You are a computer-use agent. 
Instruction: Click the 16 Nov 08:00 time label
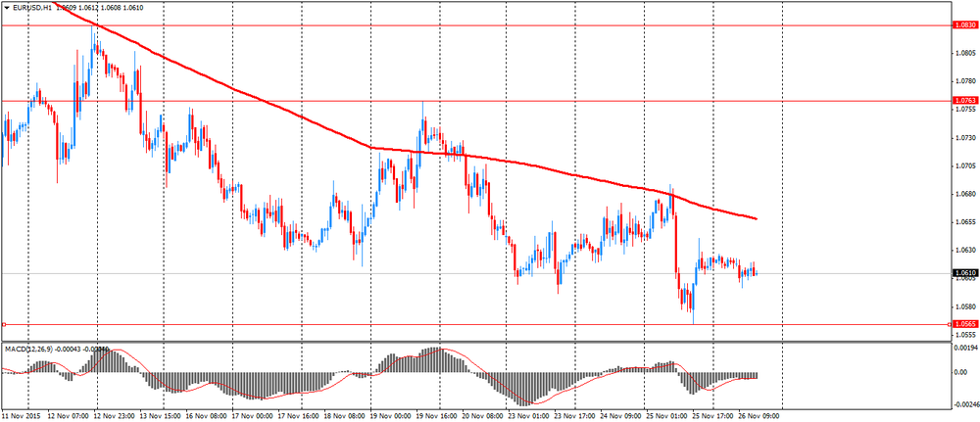205,414
